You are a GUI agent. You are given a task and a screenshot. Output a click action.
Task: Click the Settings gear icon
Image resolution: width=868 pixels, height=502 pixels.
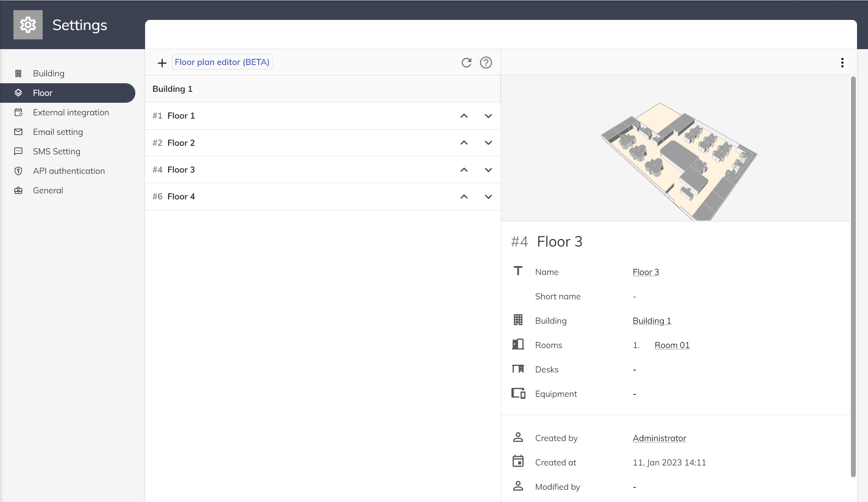pos(28,25)
